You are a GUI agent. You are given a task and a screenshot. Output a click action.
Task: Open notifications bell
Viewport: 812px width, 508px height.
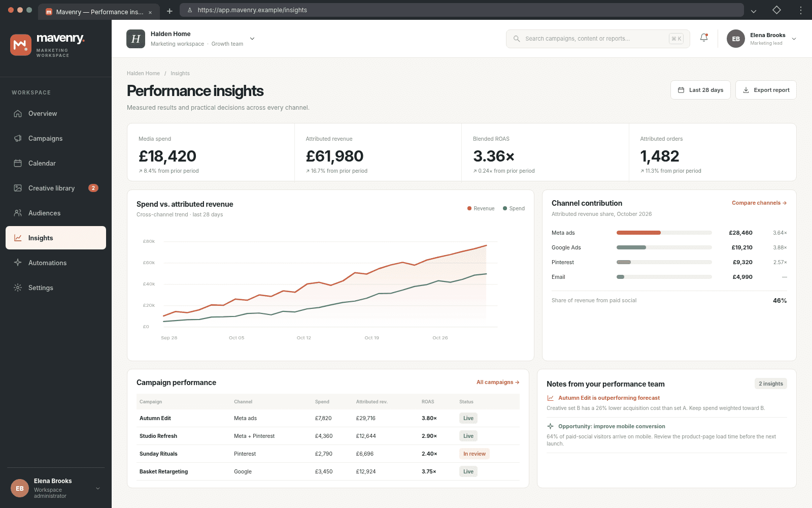[704, 38]
